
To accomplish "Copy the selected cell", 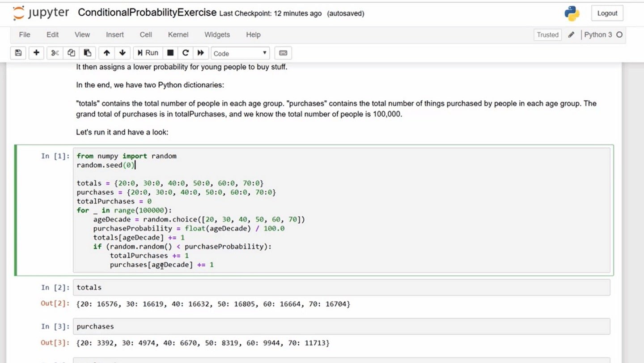I will [x=71, y=53].
